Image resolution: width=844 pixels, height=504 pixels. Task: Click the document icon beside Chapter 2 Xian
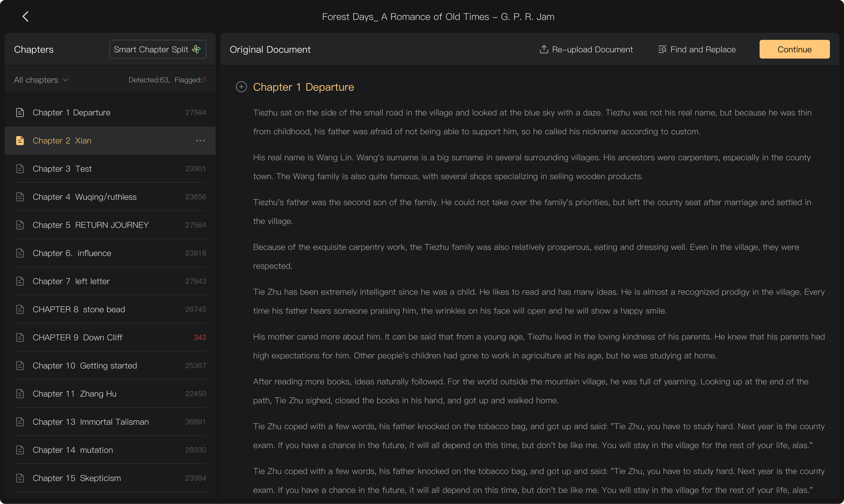pyautogui.click(x=20, y=141)
